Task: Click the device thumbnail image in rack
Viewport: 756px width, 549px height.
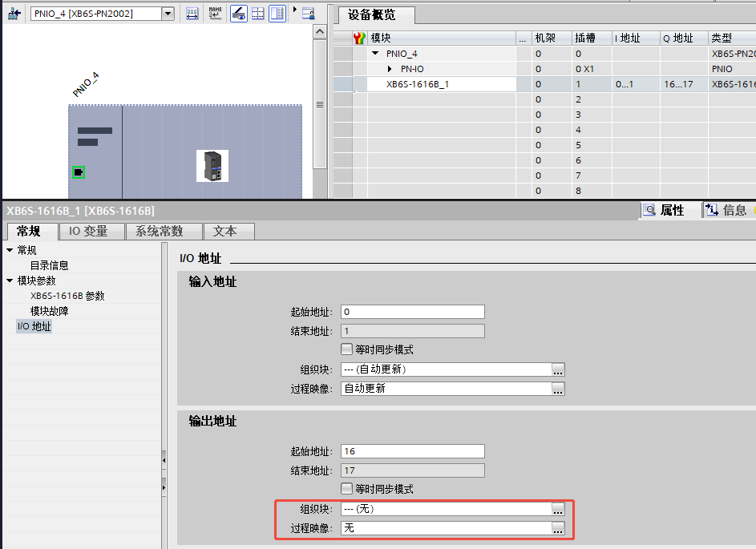Action: tap(212, 166)
